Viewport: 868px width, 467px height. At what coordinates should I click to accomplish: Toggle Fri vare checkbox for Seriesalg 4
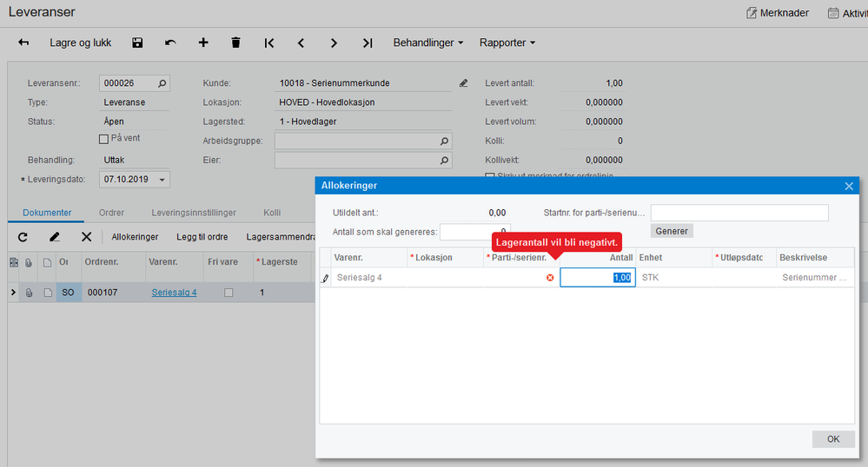[x=229, y=293]
